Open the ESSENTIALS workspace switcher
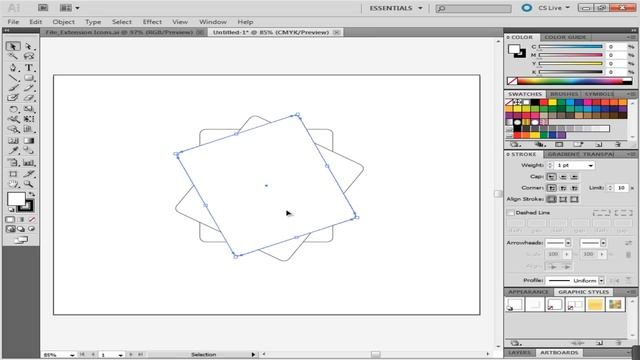 click(396, 8)
